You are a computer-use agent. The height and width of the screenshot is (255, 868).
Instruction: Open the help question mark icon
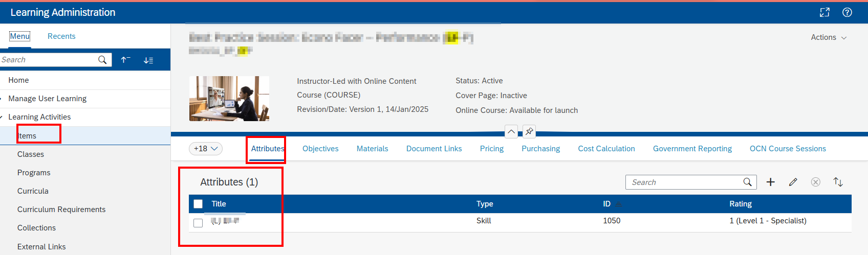[x=847, y=12]
